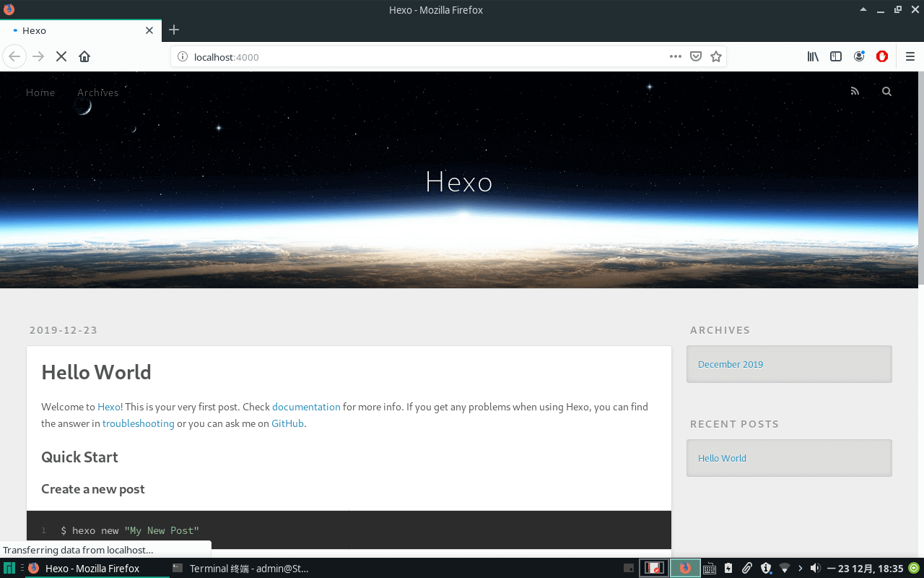Click the network status icon in system tray
The width and height of the screenshot is (924, 578).
point(785,569)
